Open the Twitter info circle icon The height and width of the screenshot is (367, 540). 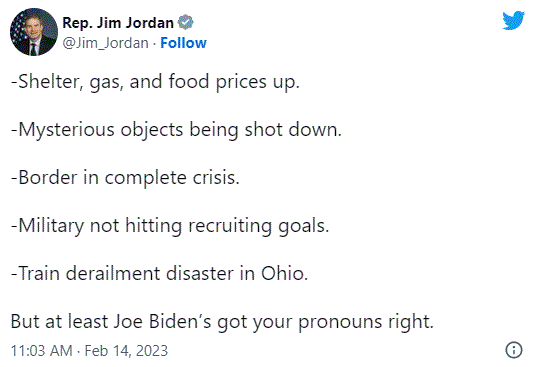pyautogui.click(x=513, y=350)
